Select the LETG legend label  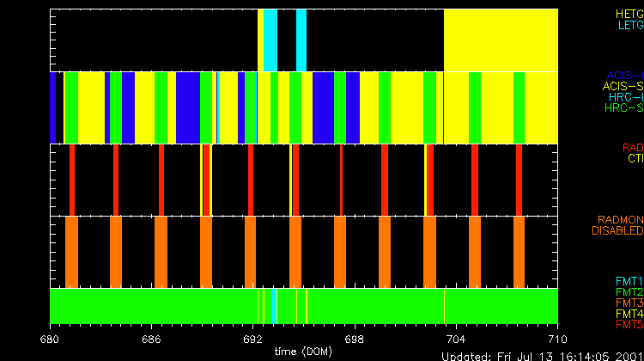(629, 26)
